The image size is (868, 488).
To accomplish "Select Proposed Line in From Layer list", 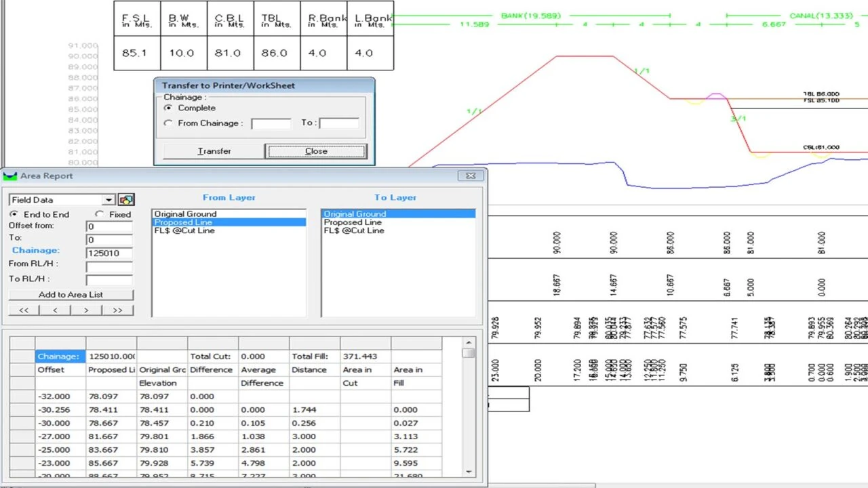I will [x=229, y=222].
